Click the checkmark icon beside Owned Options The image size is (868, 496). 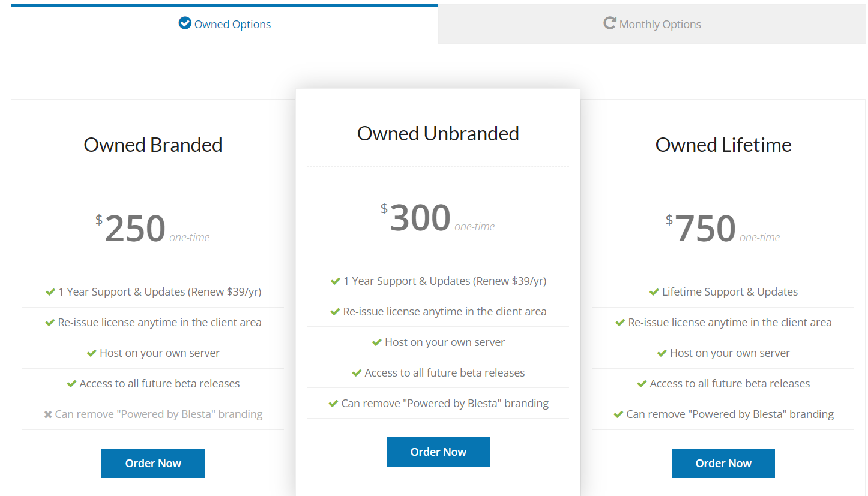click(185, 23)
